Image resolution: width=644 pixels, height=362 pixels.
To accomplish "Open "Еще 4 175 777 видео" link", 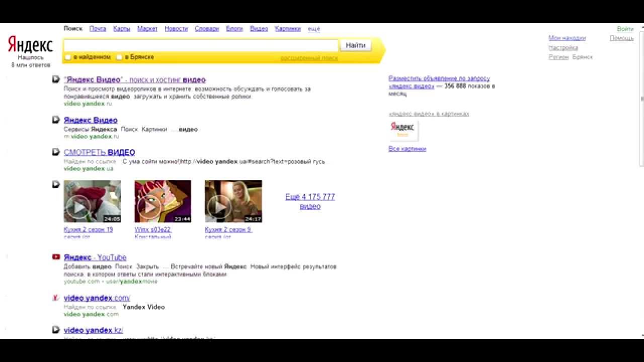I will (310, 202).
